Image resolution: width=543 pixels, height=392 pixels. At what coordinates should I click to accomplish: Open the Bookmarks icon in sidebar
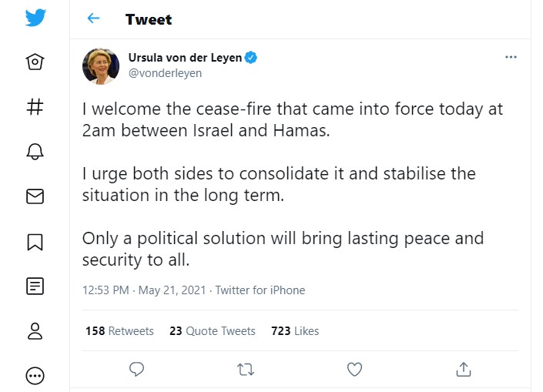tap(35, 242)
